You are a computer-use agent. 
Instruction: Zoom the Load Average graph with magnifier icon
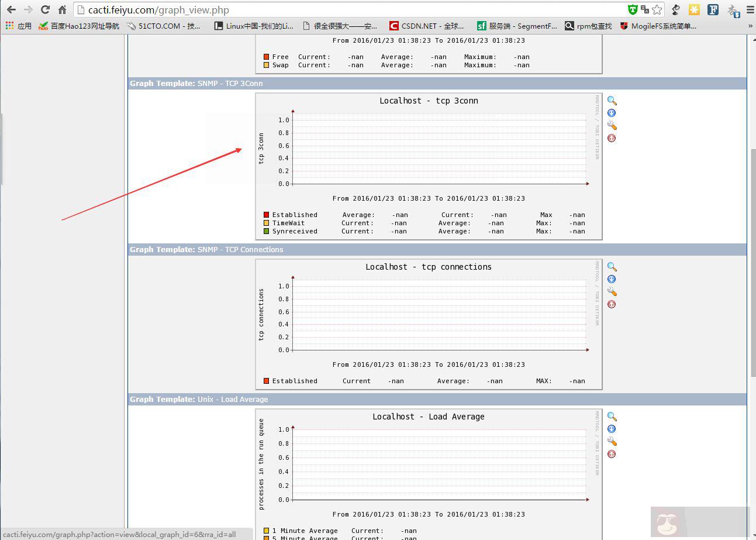coord(612,417)
